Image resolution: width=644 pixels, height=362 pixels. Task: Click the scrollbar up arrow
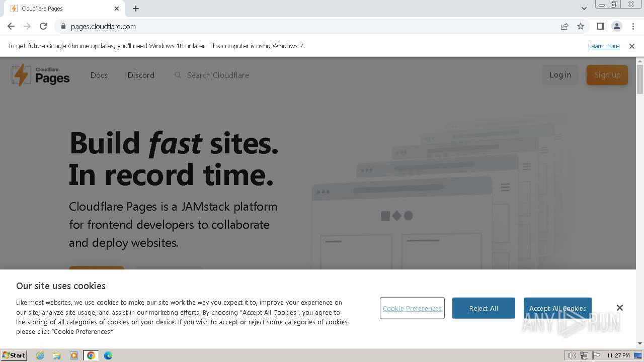(x=640, y=61)
